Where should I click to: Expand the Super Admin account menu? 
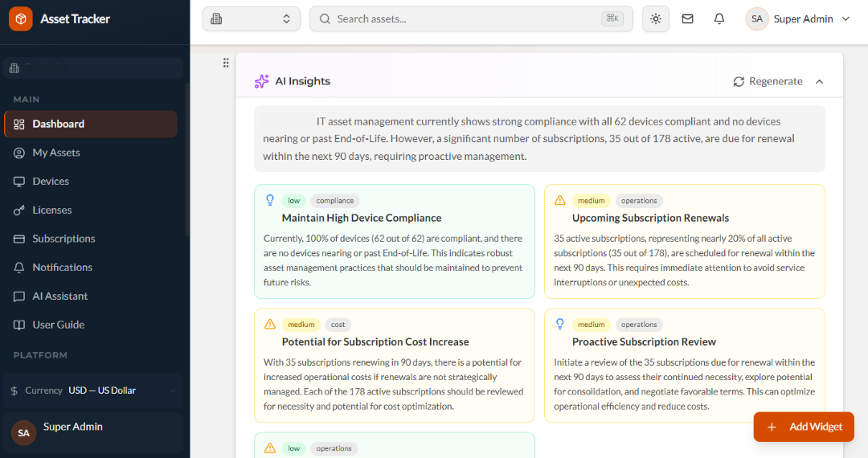(798, 18)
